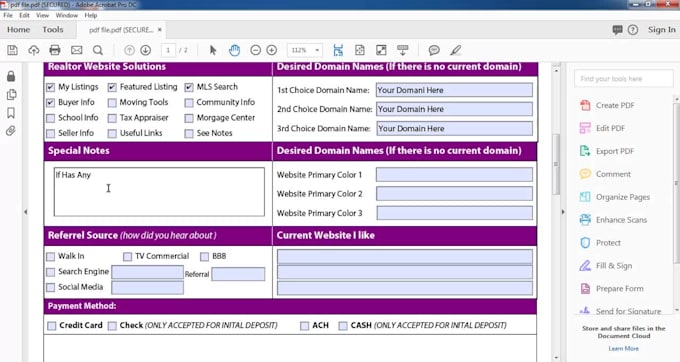
Task: Open the Find text magnifier icon
Action: [x=98, y=50]
